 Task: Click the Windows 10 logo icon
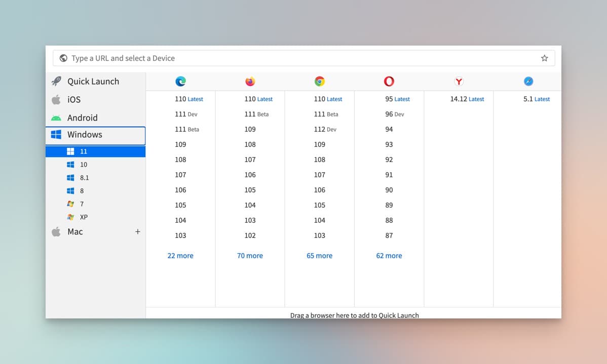click(x=70, y=165)
